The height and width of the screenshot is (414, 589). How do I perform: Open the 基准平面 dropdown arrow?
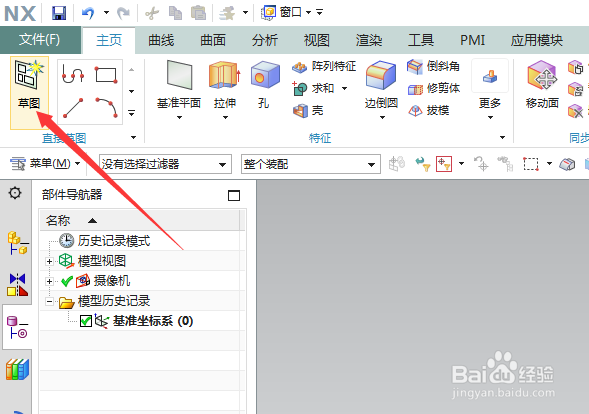click(x=179, y=118)
